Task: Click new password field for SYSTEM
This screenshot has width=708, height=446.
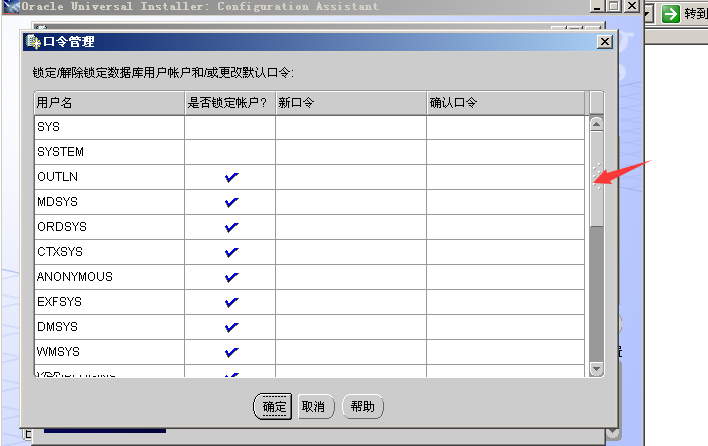Action: 351,152
